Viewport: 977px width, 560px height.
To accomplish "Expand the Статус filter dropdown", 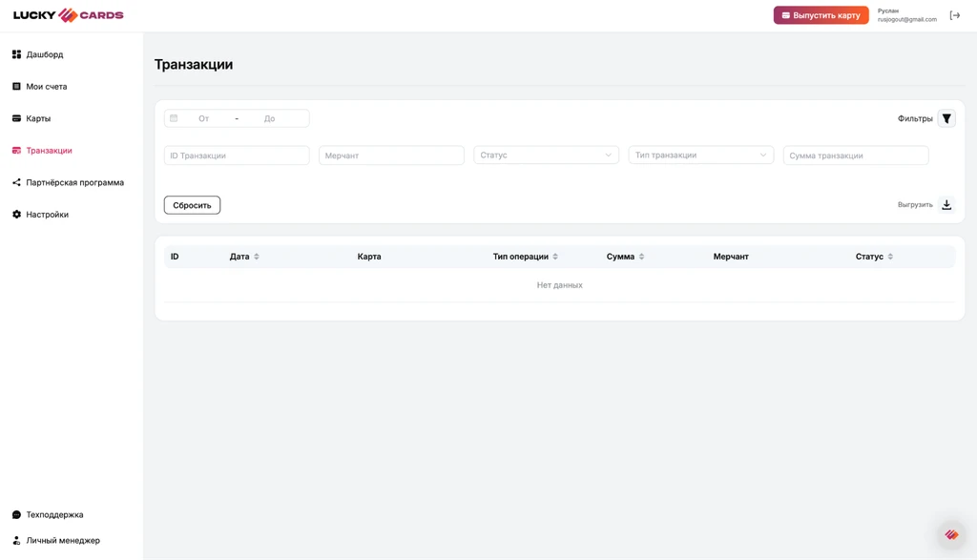I will (x=546, y=156).
